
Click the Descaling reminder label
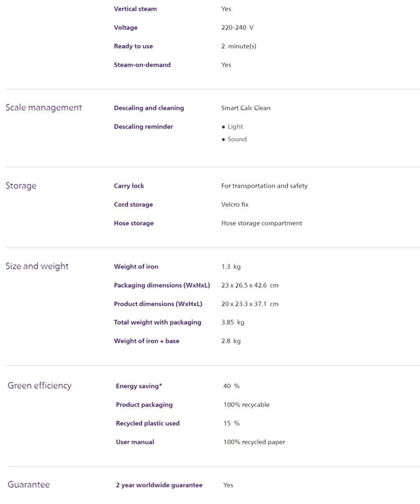pyautogui.click(x=143, y=126)
